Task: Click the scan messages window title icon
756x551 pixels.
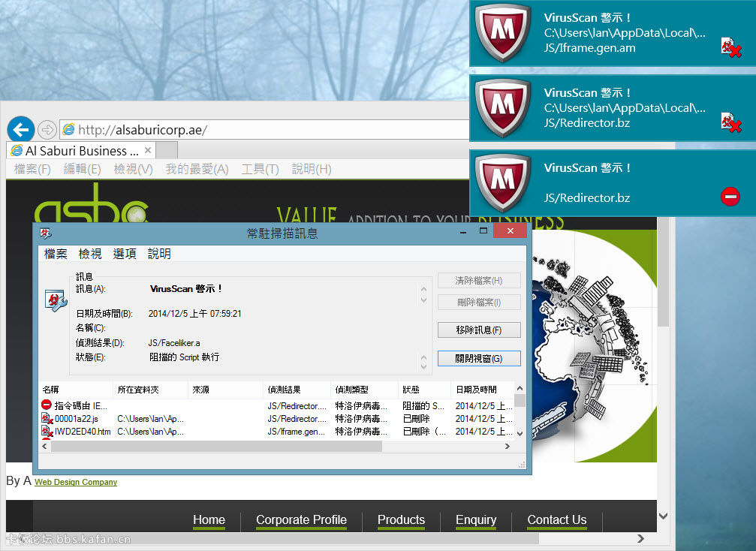Action: pos(46,233)
